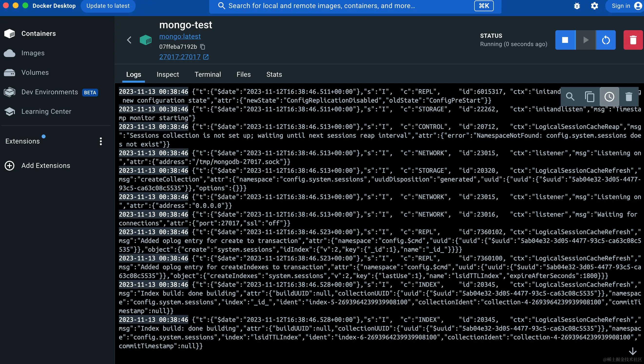Open port 27017:27017 link
The height and width of the screenshot is (364, 644).
pyautogui.click(x=180, y=57)
